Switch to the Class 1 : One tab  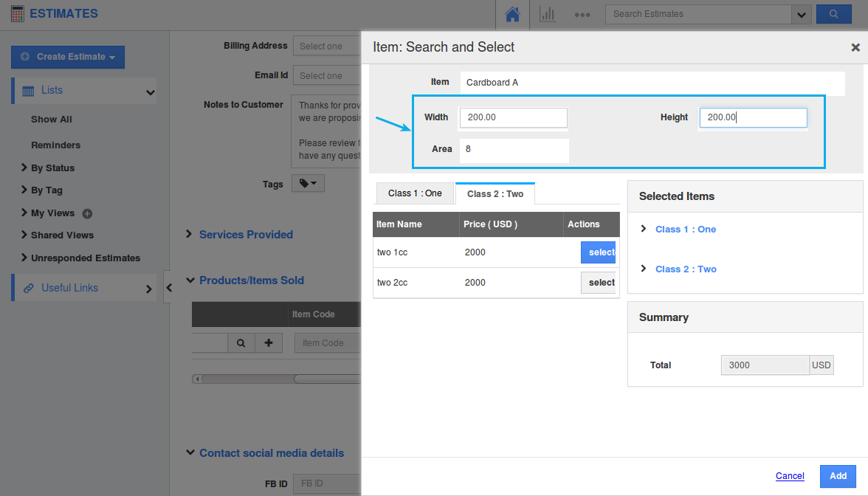tap(415, 193)
